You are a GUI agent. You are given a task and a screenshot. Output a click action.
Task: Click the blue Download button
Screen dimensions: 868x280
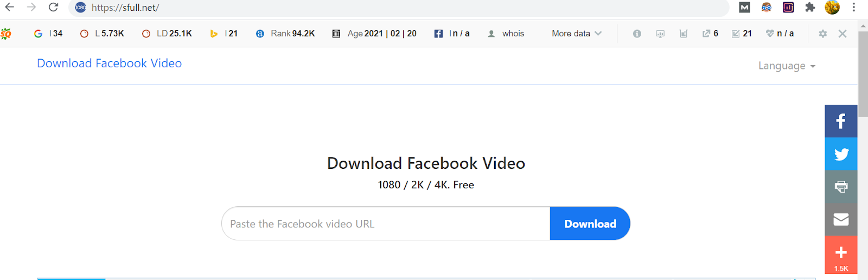tap(590, 224)
